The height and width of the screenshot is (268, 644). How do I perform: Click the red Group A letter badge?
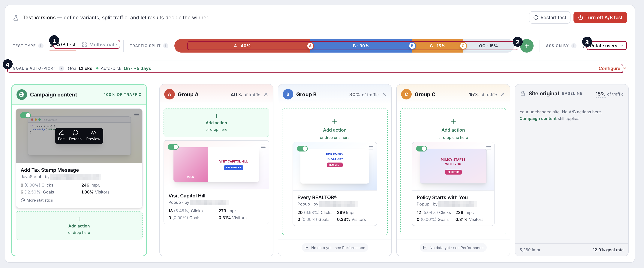(x=170, y=94)
